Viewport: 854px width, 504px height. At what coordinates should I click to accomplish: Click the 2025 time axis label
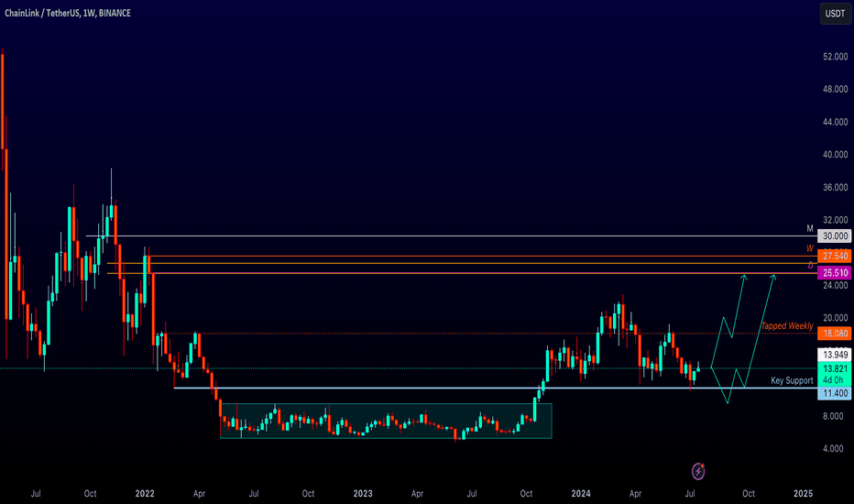pyautogui.click(x=804, y=494)
